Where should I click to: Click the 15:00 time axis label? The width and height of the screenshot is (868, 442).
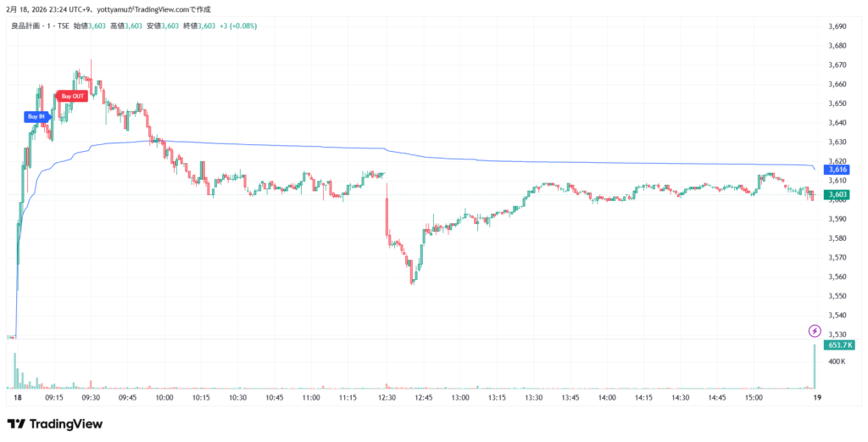[x=753, y=397]
